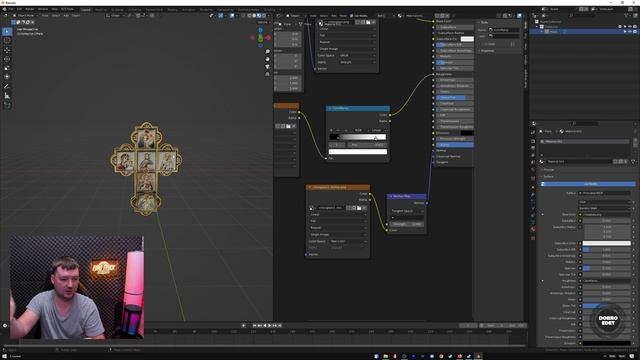Switch to Layout workspace tab
This screenshot has height=360, width=640.
point(86,9)
